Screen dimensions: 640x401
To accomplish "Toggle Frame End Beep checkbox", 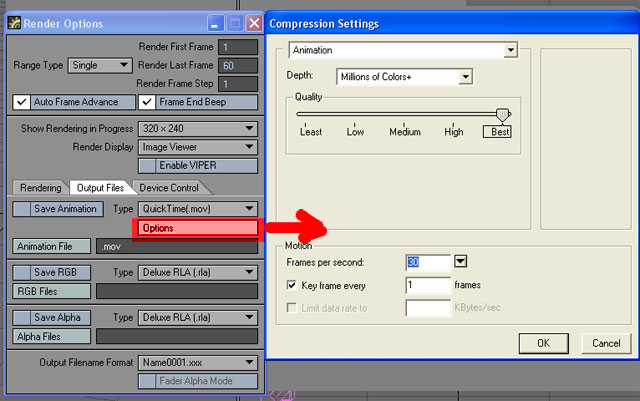I will tap(198, 102).
